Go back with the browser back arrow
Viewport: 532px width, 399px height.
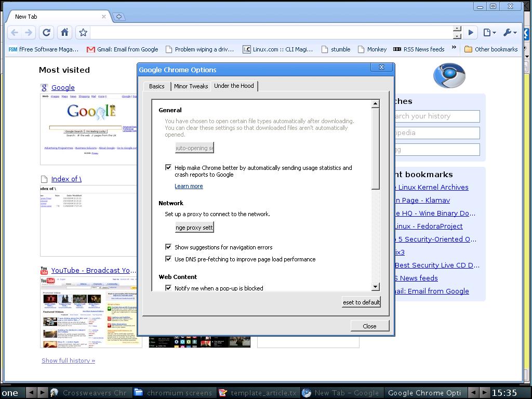[x=15, y=33]
